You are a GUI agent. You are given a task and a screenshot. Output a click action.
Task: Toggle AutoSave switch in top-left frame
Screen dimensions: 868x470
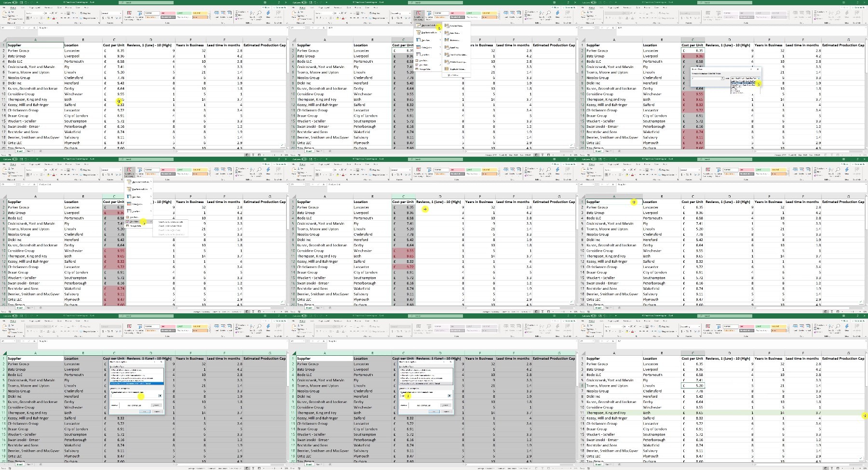click(14, 2)
